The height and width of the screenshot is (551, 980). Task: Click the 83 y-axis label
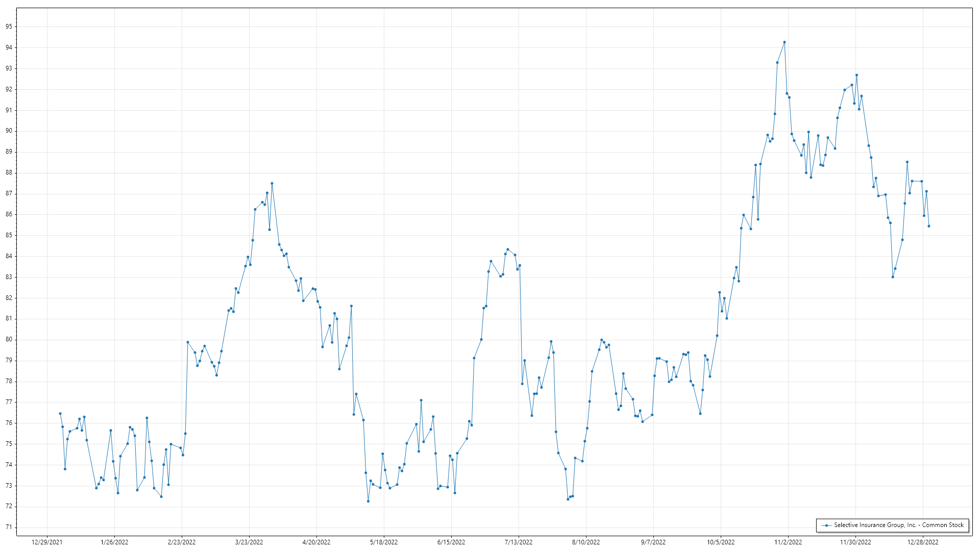click(9, 277)
